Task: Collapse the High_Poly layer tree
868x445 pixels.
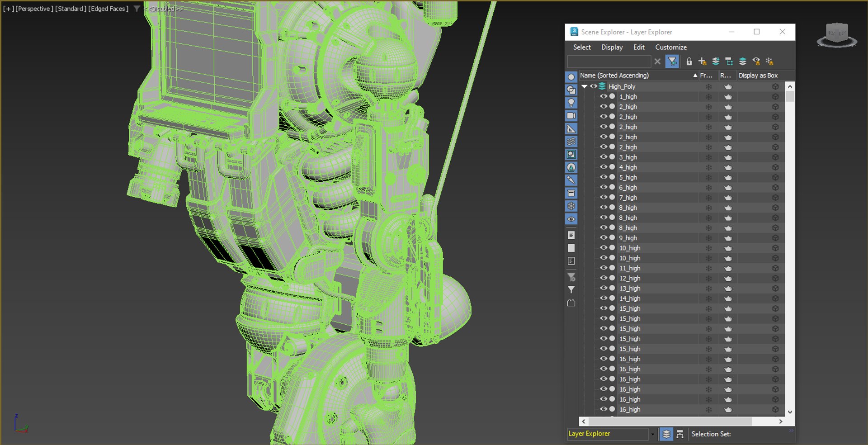Action: [584, 86]
